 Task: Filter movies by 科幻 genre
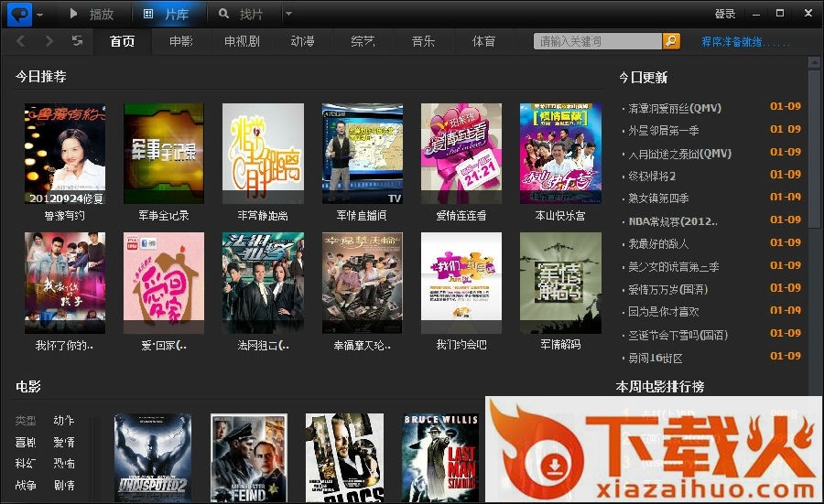(26, 464)
